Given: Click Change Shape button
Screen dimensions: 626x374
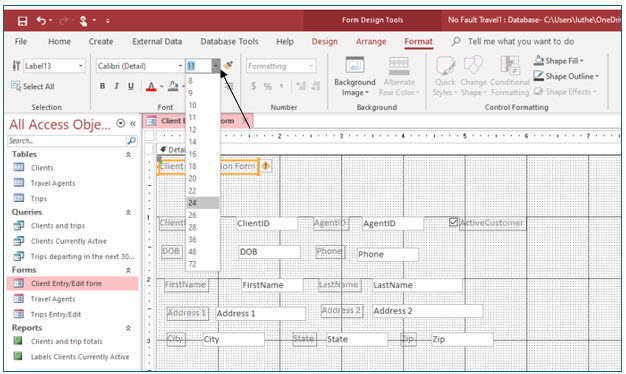Looking at the screenshot, I should click(473, 77).
